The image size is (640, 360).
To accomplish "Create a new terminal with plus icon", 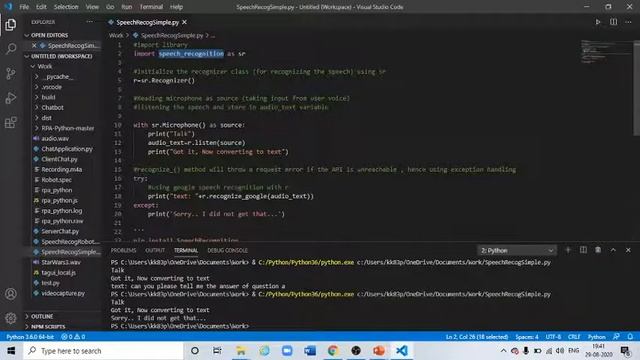I will [568, 250].
